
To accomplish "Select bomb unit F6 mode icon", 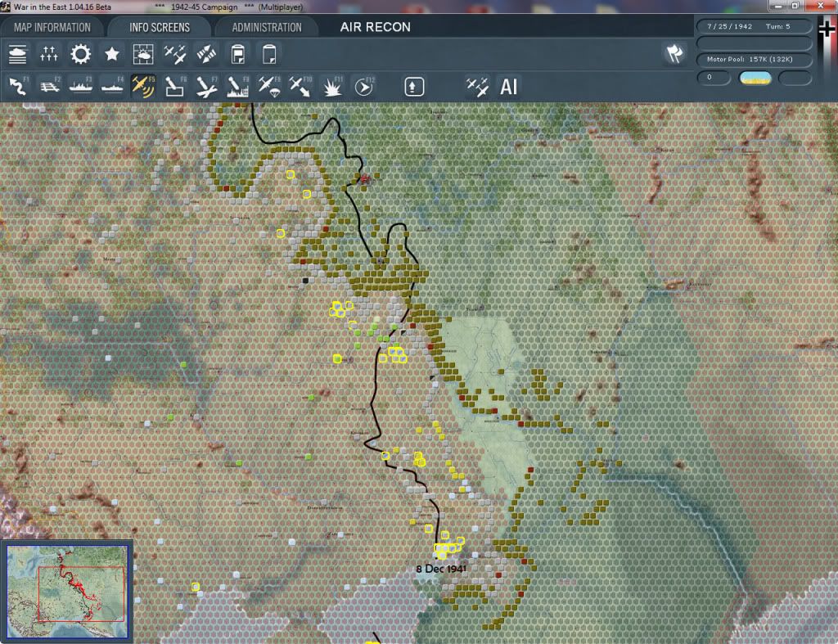I will 175,87.
